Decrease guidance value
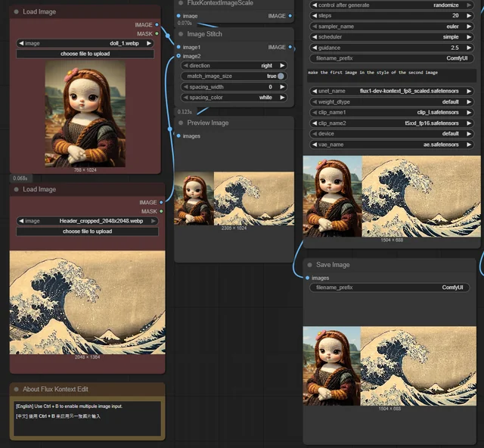 point(315,48)
